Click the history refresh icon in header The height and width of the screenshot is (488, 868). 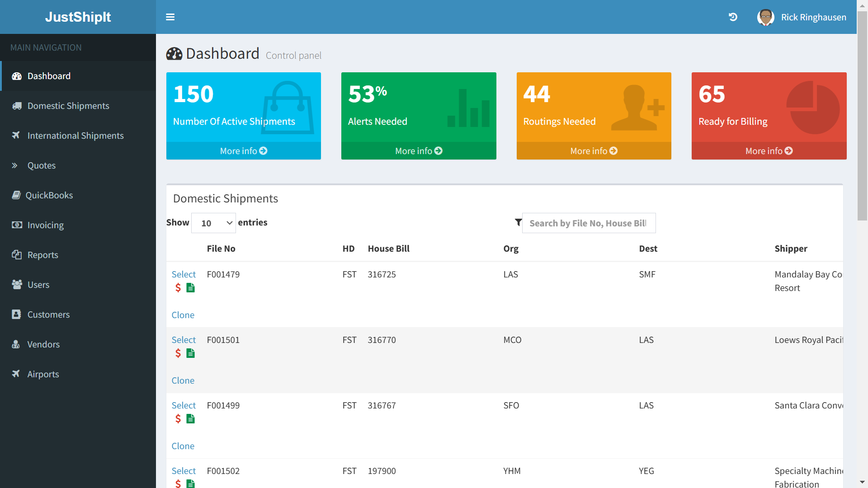tap(733, 17)
